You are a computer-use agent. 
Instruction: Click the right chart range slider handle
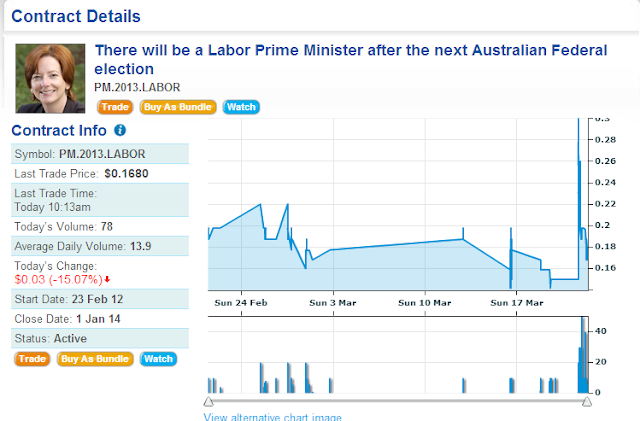[x=587, y=401]
